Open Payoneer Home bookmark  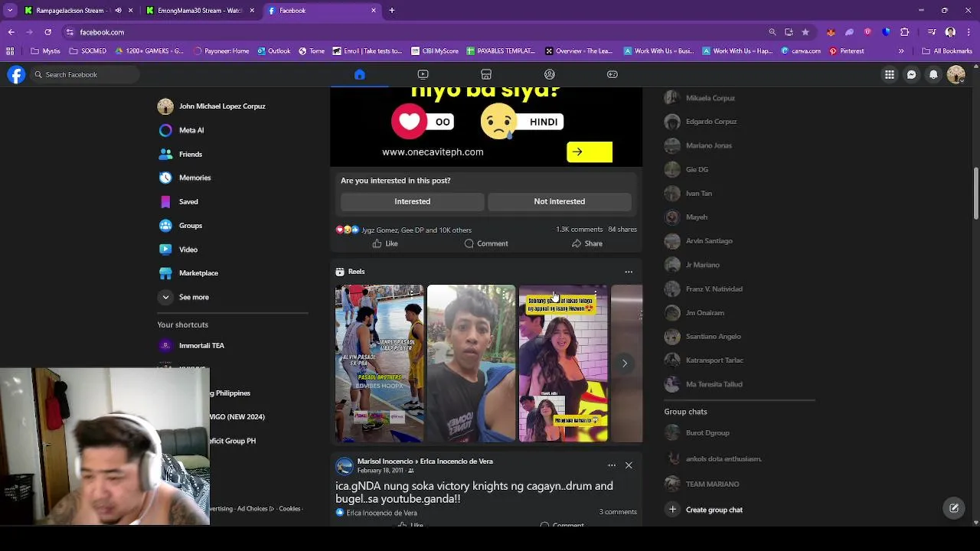[221, 51]
